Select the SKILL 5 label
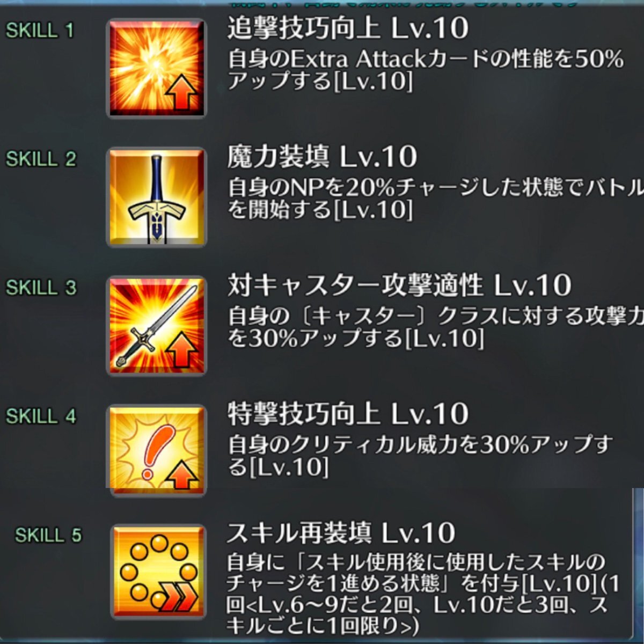Image resolution: width=644 pixels, height=644 pixels. [x=48, y=535]
